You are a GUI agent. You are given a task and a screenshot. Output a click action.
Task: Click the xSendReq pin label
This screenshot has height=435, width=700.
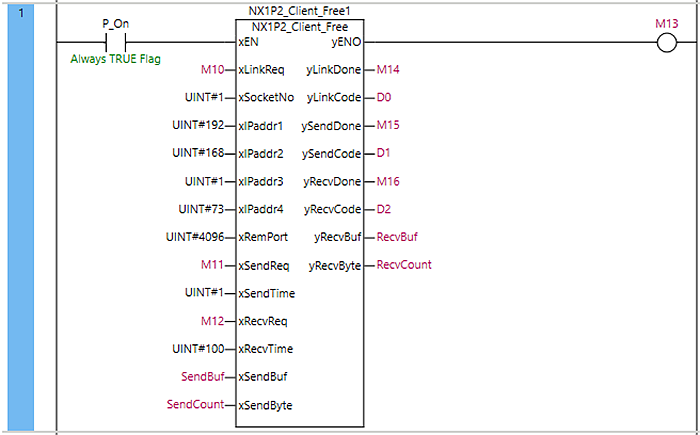[x=264, y=266]
